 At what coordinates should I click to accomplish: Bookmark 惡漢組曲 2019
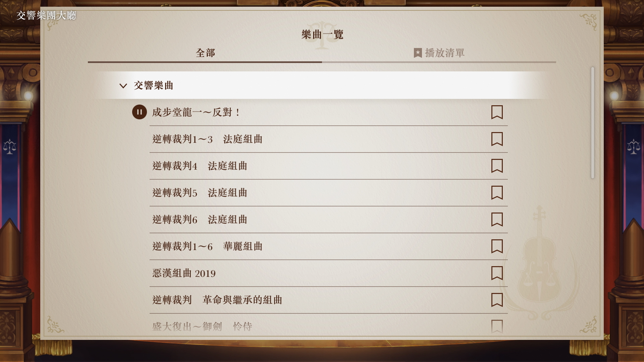(497, 274)
